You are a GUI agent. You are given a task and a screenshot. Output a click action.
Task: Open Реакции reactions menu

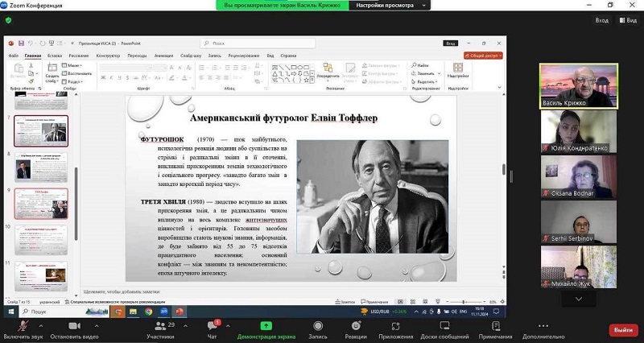(356, 330)
